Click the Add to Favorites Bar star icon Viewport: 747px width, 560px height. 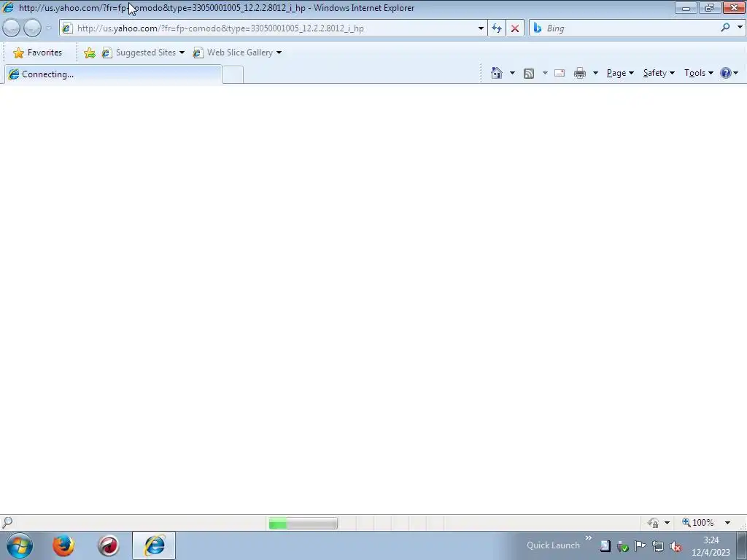(x=89, y=52)
